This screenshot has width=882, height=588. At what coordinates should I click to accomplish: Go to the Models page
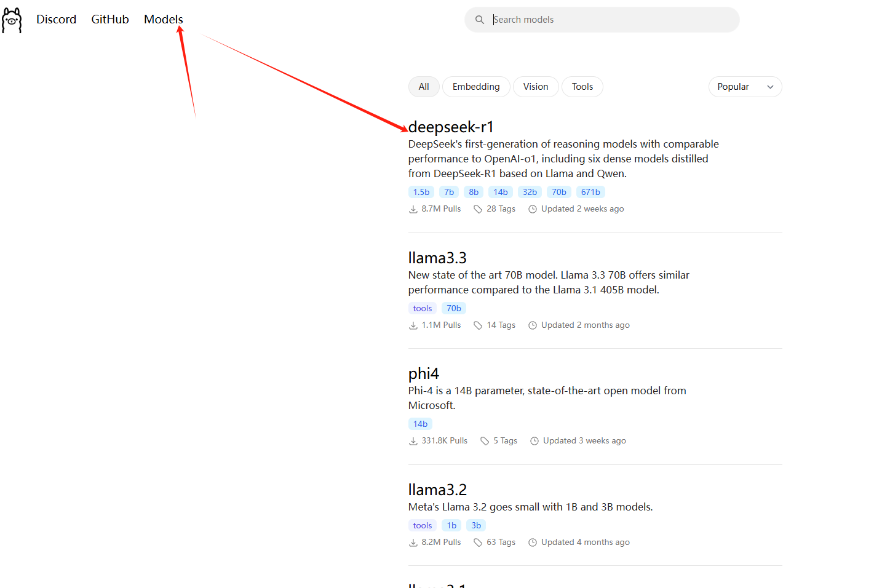point(164,19)
